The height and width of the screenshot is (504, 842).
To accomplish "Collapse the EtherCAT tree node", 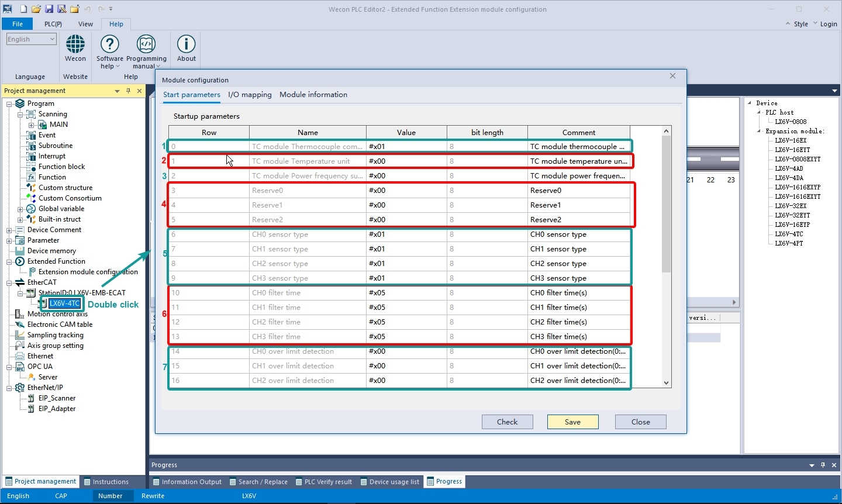I will click(9, 282).
